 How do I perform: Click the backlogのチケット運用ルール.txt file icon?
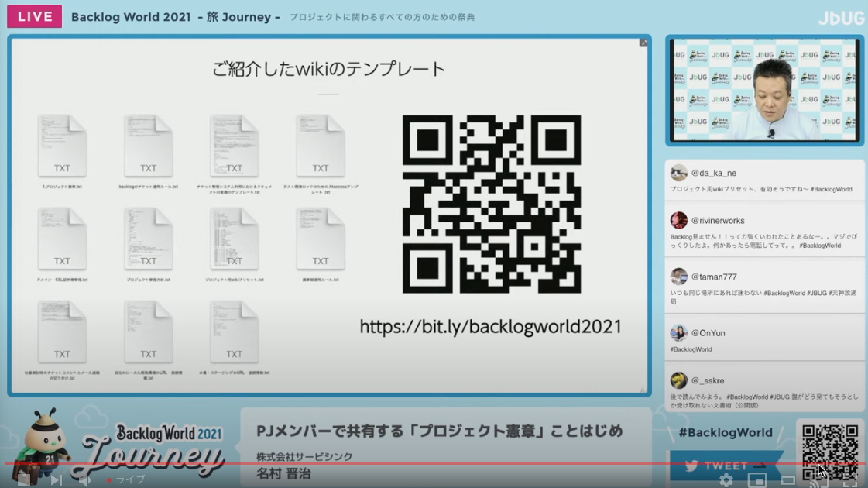pos(149,146)
